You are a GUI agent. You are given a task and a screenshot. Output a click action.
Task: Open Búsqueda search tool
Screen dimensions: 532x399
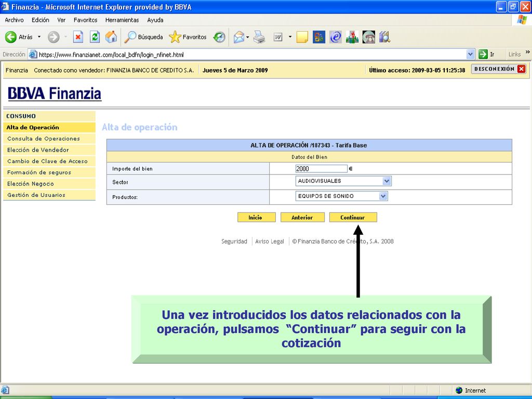coord(143,37)
